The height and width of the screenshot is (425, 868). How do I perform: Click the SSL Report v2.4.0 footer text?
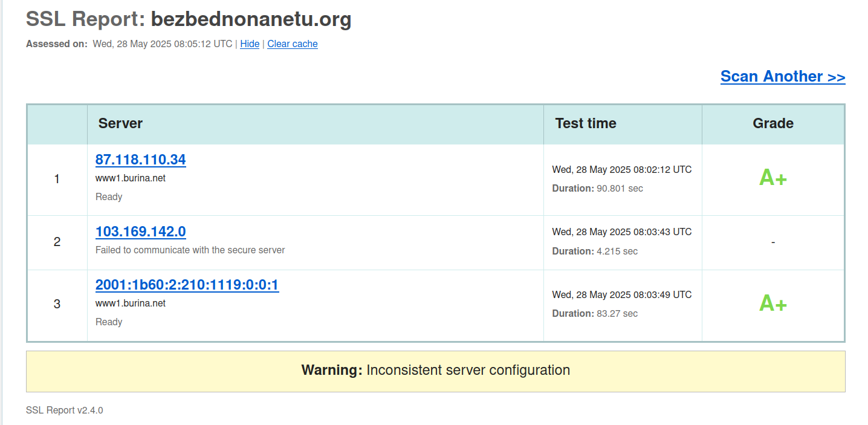coord(65,410)
